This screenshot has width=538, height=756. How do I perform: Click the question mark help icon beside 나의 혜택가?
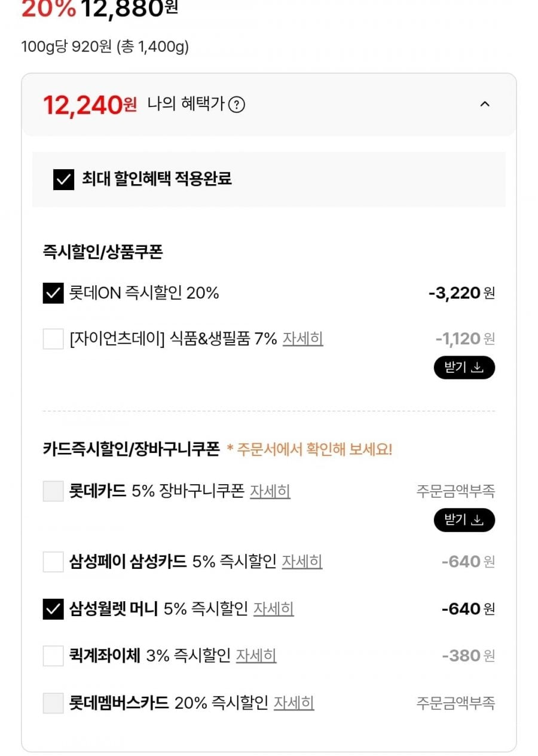237,105
